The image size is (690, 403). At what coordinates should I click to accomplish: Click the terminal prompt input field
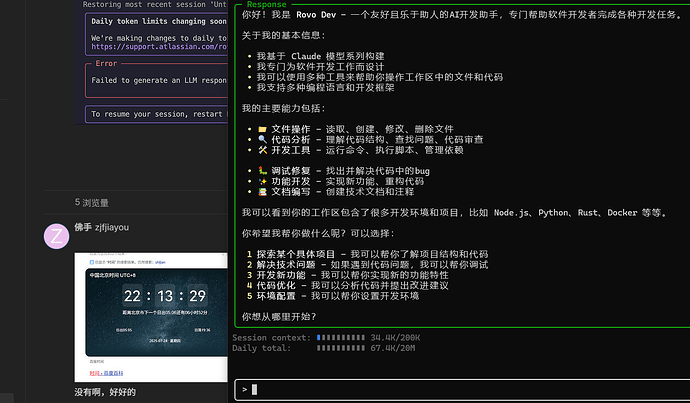coord(462,390)
